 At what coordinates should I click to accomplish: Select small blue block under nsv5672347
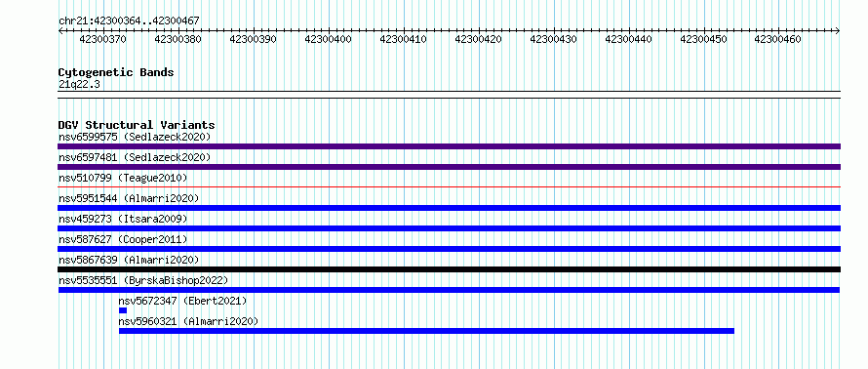(123, 310)
